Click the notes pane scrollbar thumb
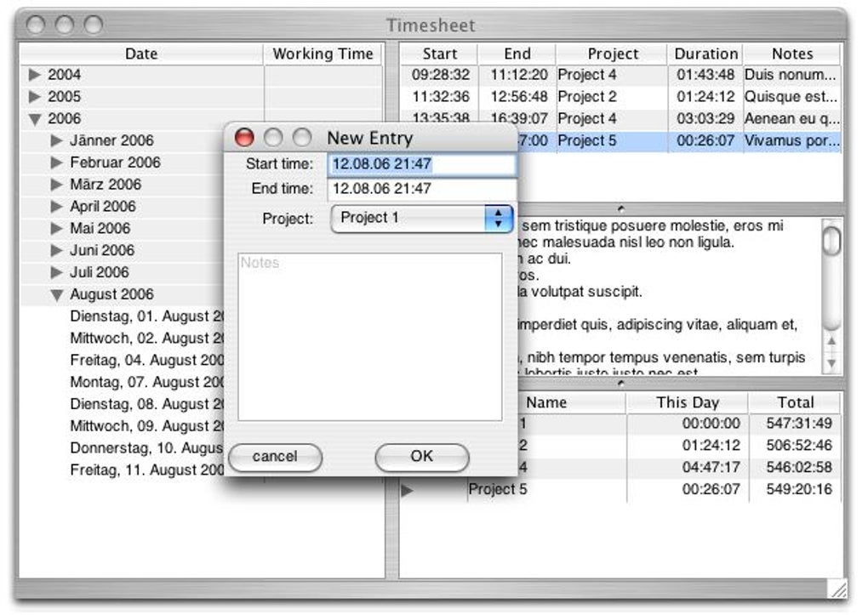Viewport: 868px width, 615px height. coord(831,242)
